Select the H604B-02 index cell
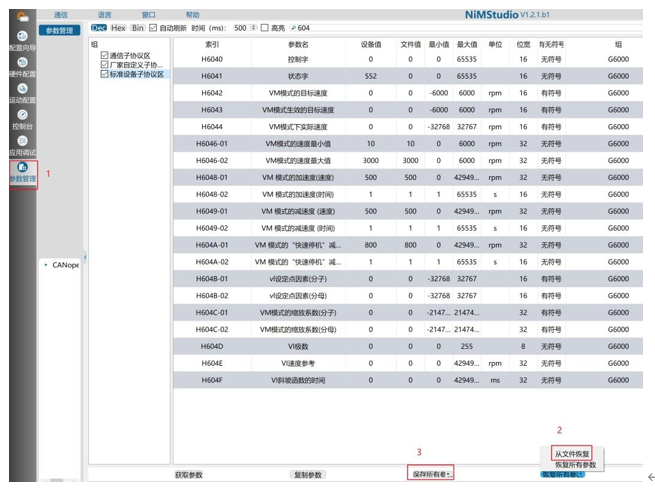The width and height of the screenshot is (655, 494). point(212,296)
